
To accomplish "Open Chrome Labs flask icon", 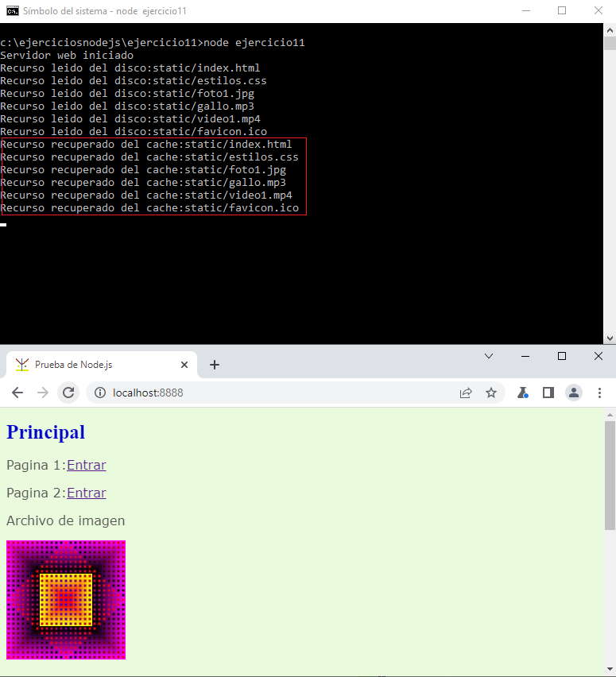I will [523, 393].
